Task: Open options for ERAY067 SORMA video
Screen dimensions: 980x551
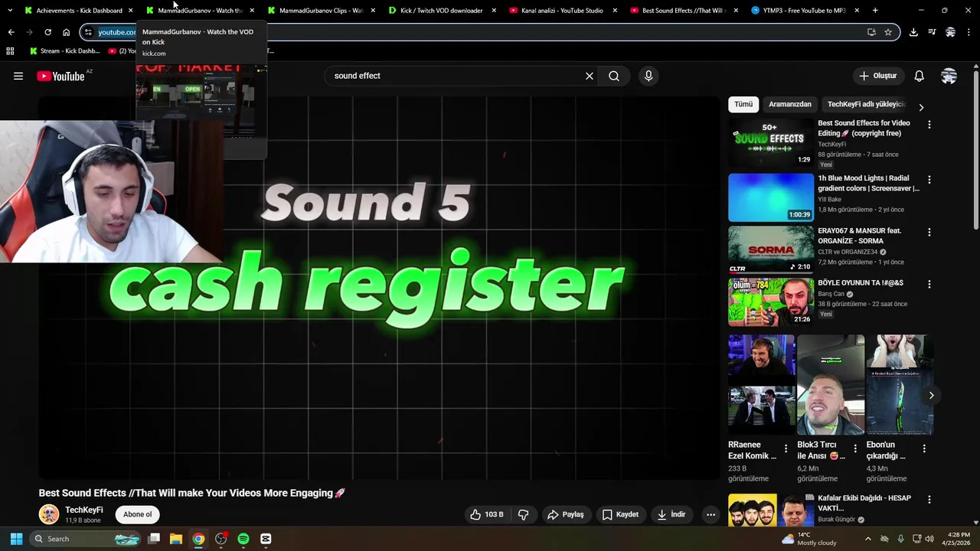Action: pos(929,232)
